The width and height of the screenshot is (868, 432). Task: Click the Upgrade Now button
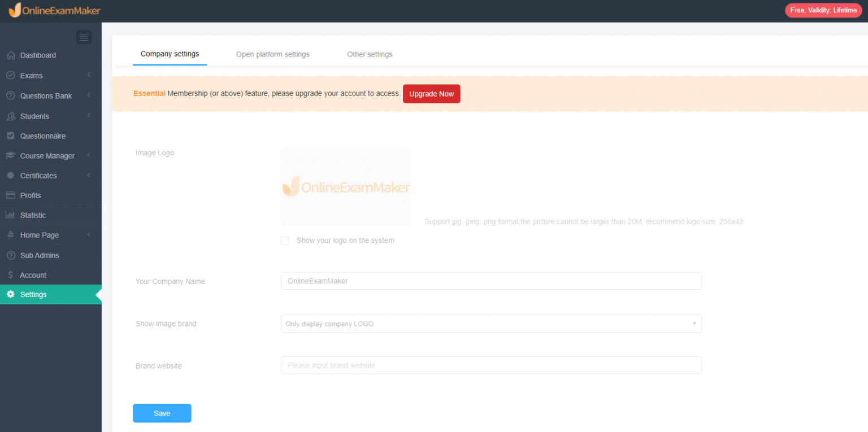pyautogui.click(x=431, y=93)
